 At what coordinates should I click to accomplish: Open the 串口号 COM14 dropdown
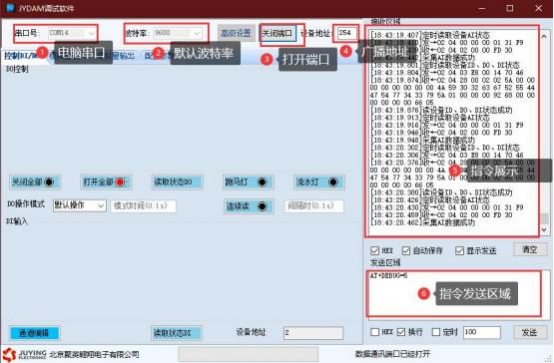pos(72,33)
